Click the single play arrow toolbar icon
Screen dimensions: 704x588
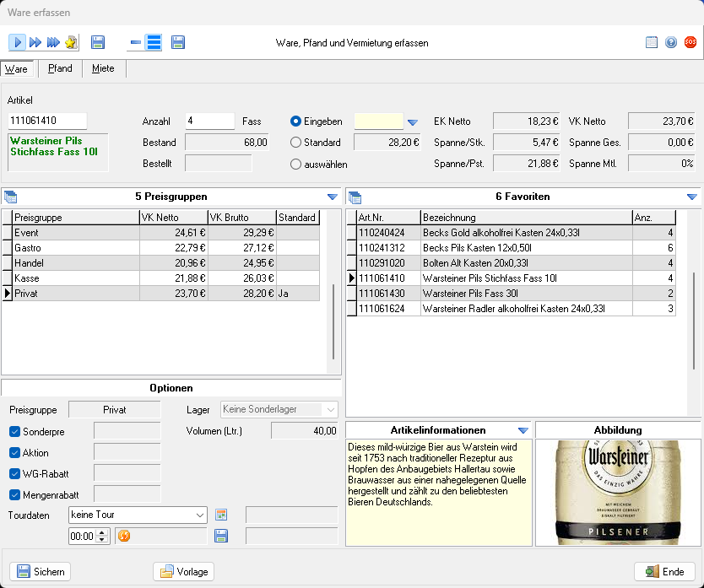tap(17, 43)
